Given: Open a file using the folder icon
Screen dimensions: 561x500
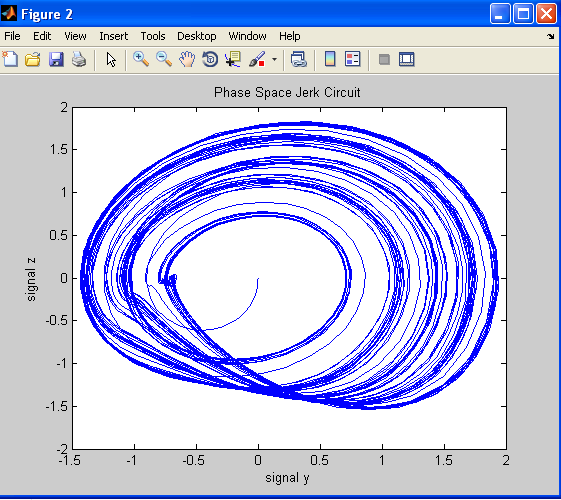Looking at the screenshot, I should point(33,59).
